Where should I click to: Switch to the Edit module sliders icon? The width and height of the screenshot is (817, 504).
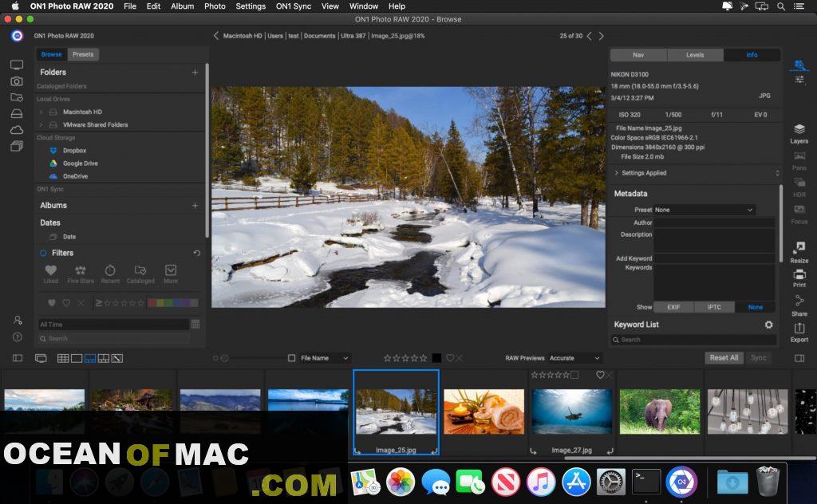(x=799, y=80)
